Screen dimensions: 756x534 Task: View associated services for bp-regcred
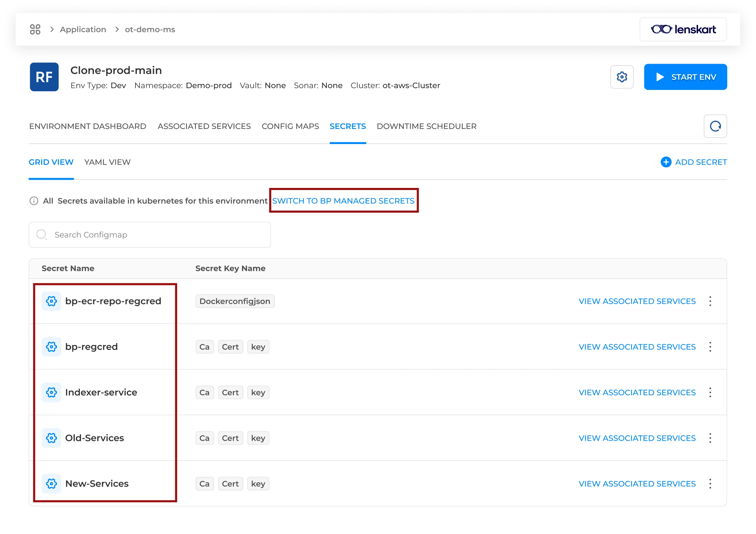coord(637,347)
